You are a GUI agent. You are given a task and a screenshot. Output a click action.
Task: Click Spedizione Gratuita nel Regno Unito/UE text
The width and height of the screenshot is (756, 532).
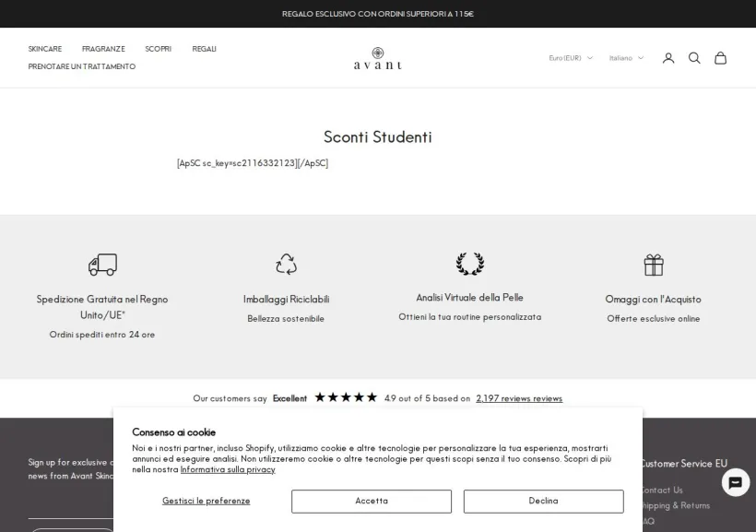tap(102, 307)
